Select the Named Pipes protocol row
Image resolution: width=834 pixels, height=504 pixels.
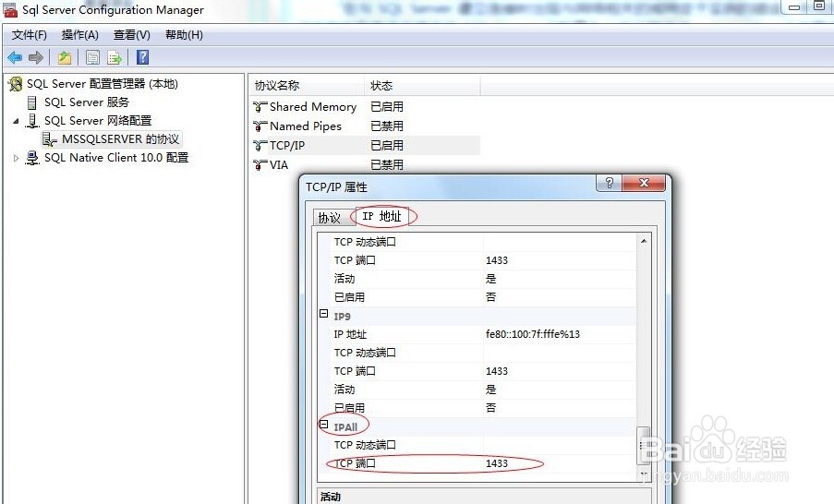coord(364,126)
